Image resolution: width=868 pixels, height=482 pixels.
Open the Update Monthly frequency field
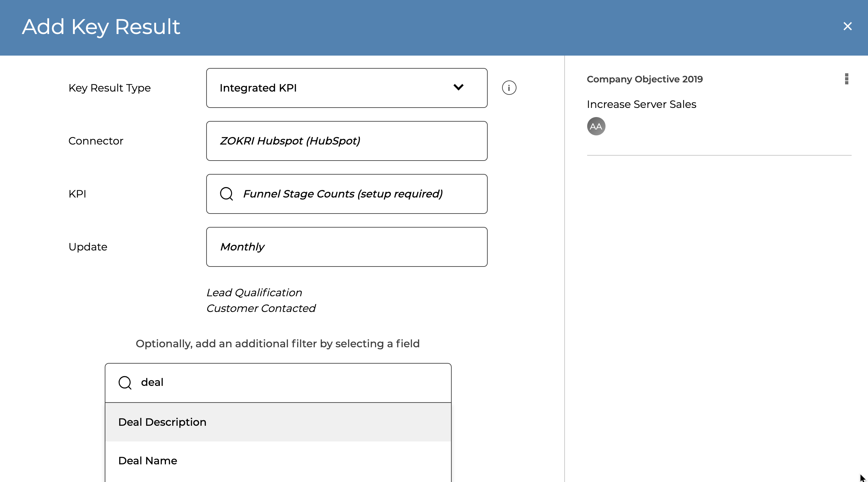347,247
